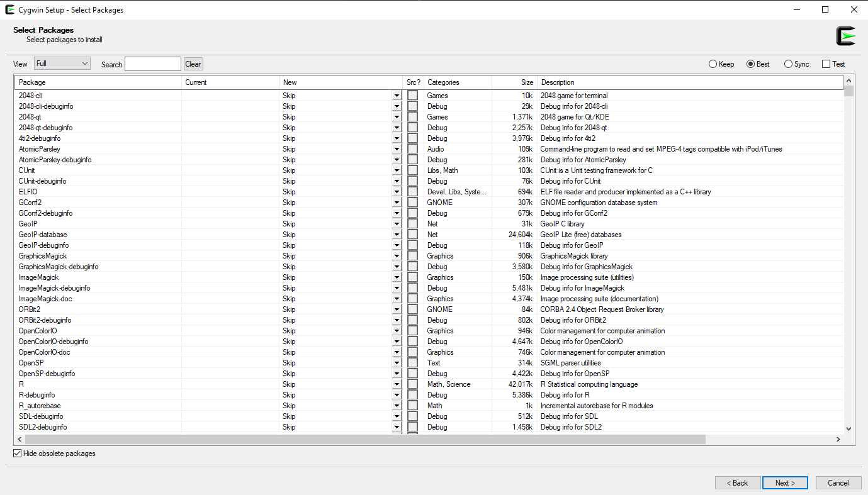Viewport: 868px width, 495px height.
Task: Click the 'Libs, Math' category cell
Action: click(x=442, y=170)
